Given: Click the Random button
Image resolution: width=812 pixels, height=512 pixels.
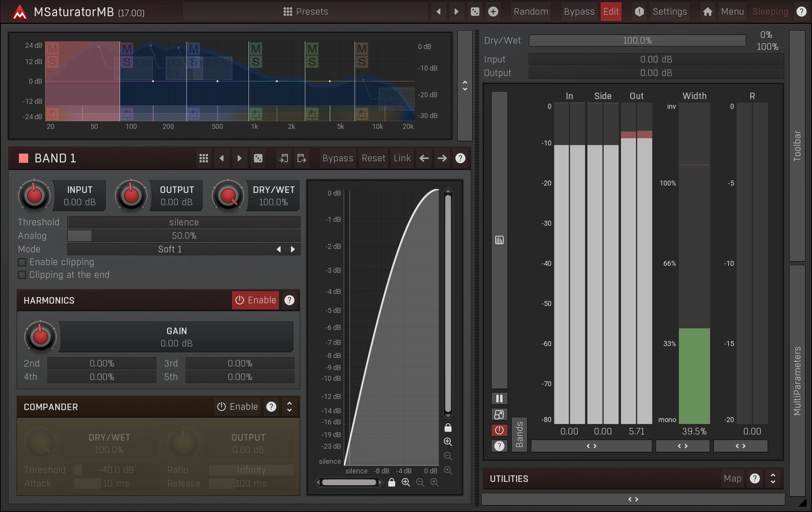Looking at the screenshot, I should pyautogui.click(x=531, y=12).
